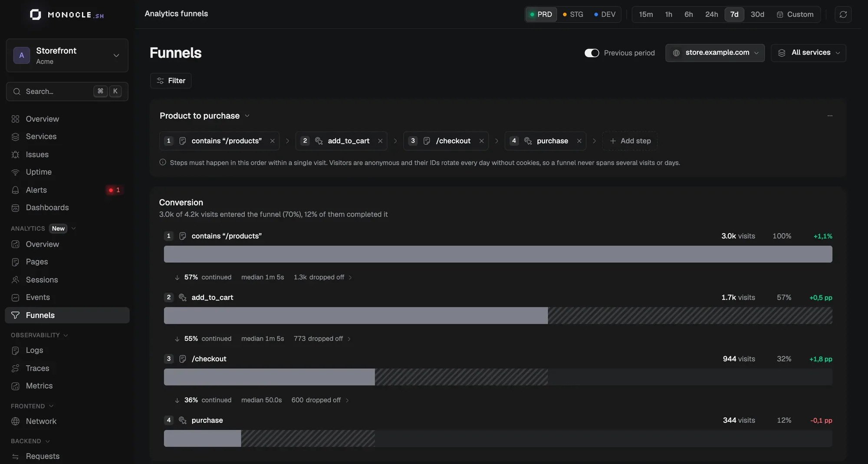This screenshot has height=464, width=868.
Task: Switch environment to STG
Action: click(x=573, y=14)
